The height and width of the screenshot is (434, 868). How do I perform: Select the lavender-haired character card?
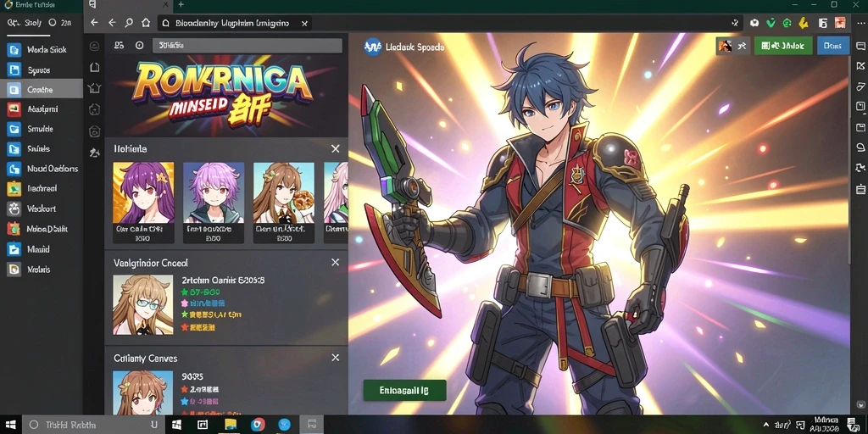click(x=214, y=203)
